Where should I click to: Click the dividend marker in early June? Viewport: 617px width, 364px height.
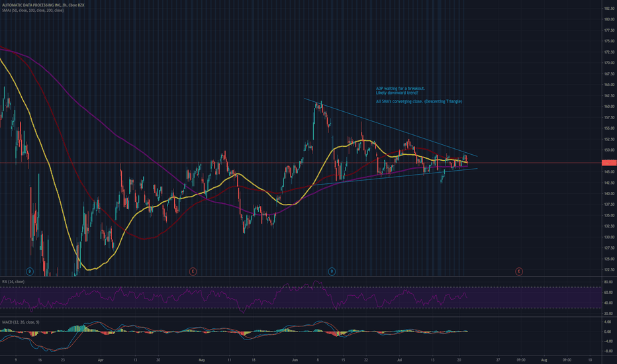[332, 271]
